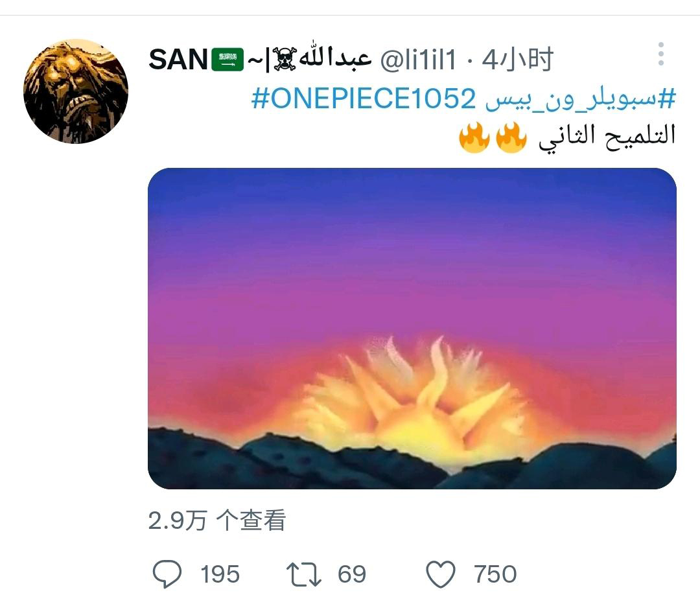Click the 195 replies count

click(x=220, y=574)
